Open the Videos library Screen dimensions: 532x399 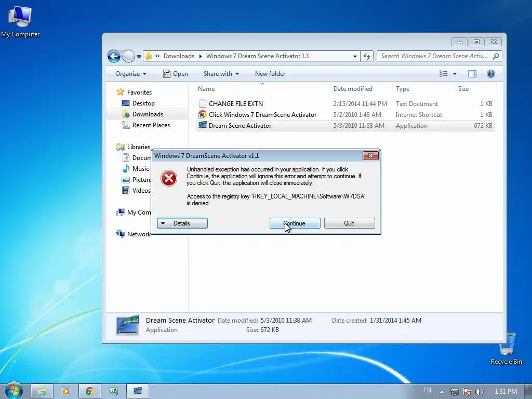click(141, 190)
